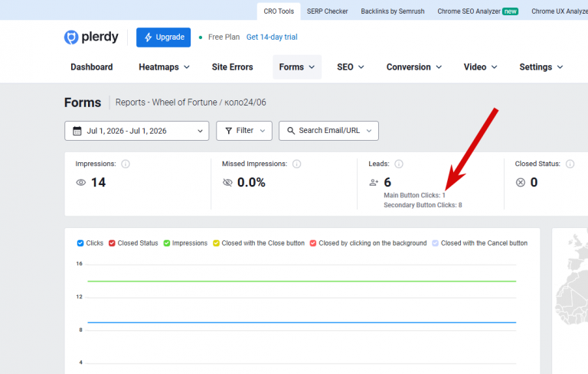Expand the Filter dropdown
This screenshot has width=588, height=374.
pos(244,131)
